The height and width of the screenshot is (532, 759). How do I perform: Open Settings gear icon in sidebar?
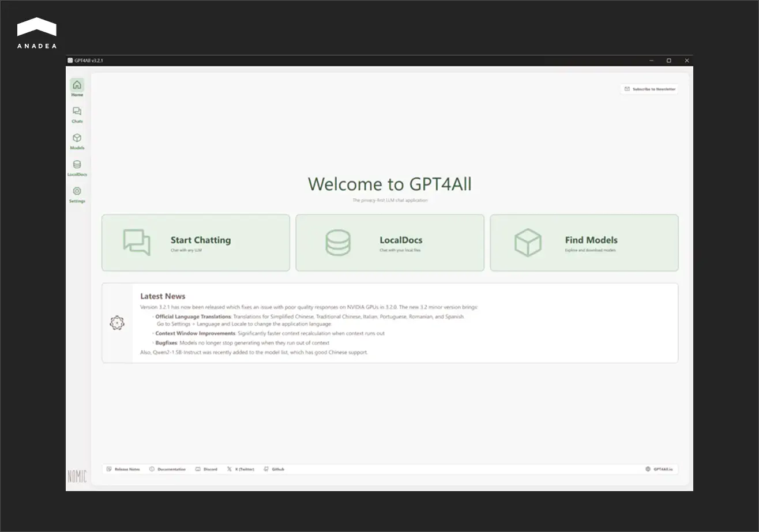coord(77,191)
